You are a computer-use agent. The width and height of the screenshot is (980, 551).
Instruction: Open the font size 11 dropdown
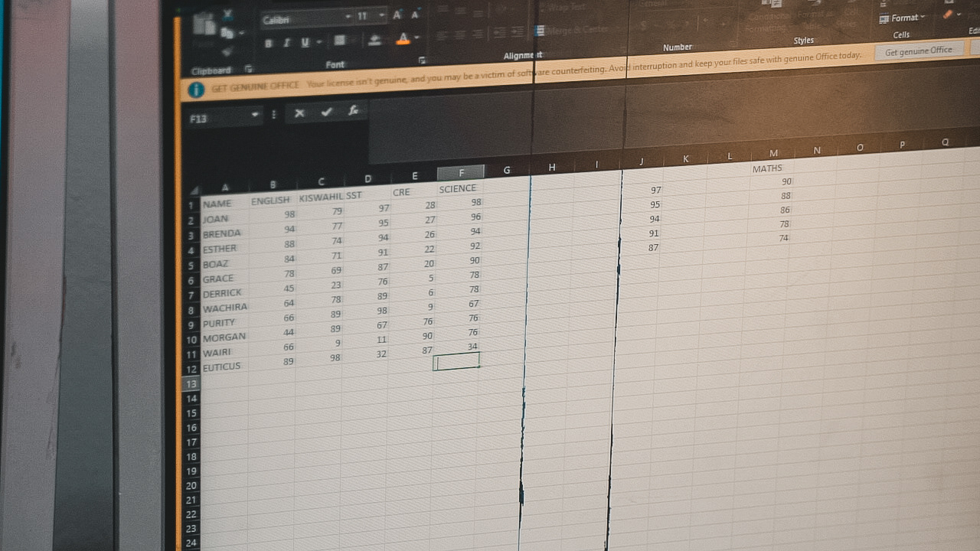coord(381,16)
